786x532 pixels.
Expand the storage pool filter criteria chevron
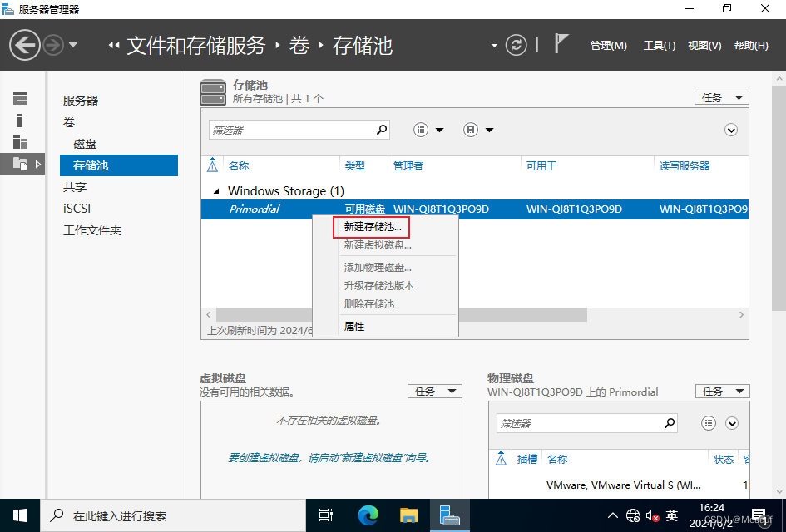[x=731, y=131]
